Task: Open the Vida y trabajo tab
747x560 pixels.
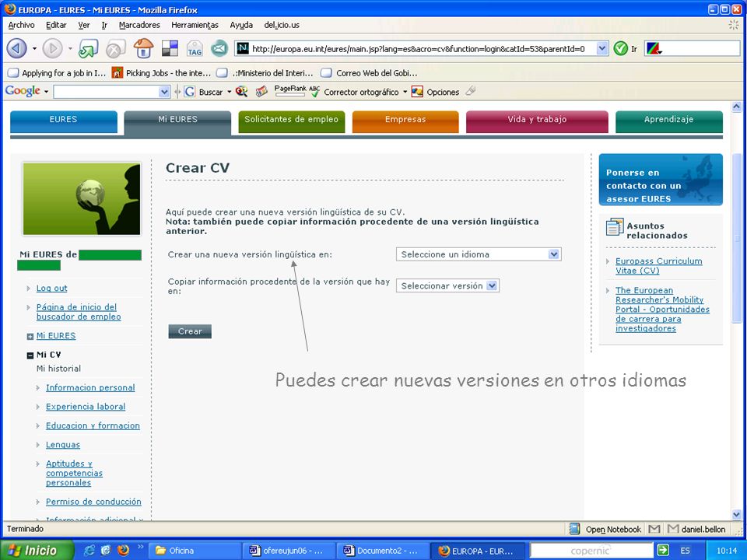Action: [537, 121]
